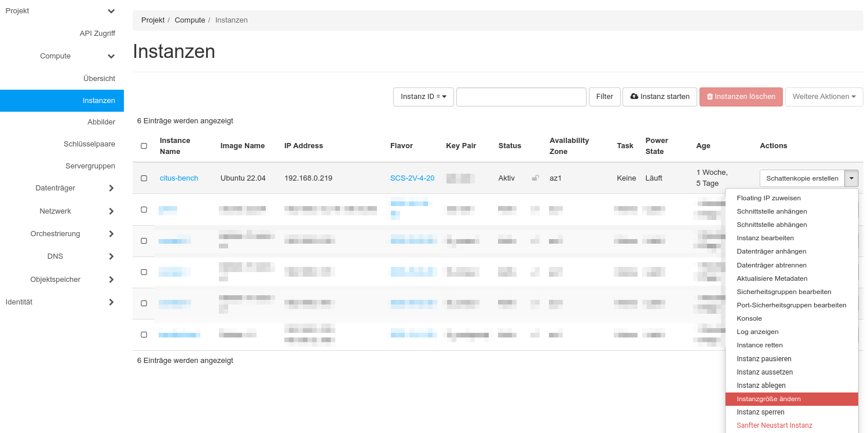Screen dimensions: 868x433
Task: Click the red Instanzen löschen button
Action: point(741,97)
